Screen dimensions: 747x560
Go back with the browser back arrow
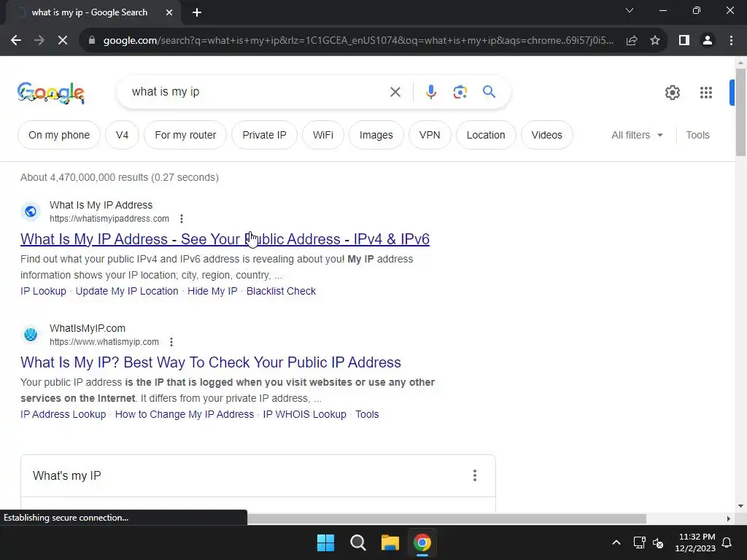click(x=16, y=41)
